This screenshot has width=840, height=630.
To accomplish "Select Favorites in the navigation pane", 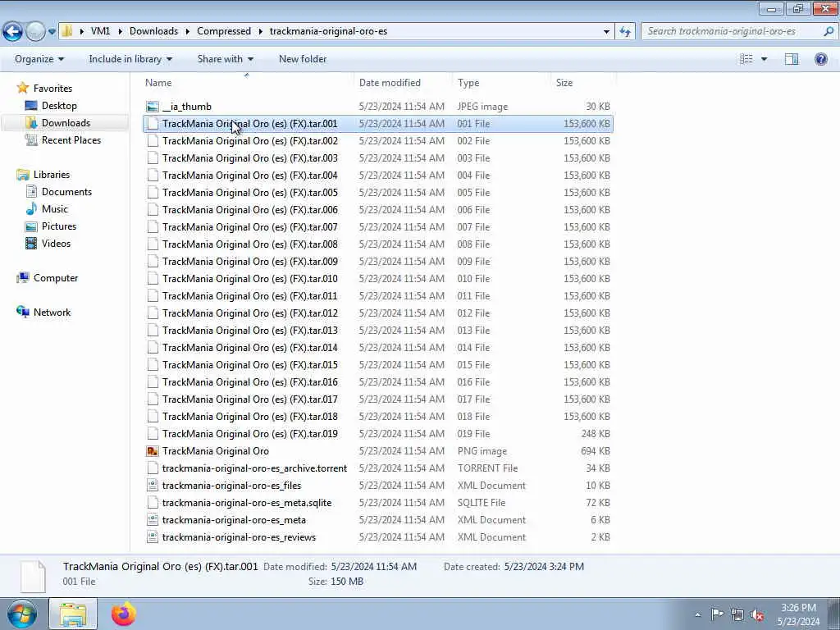I will [x=52, y=89].
